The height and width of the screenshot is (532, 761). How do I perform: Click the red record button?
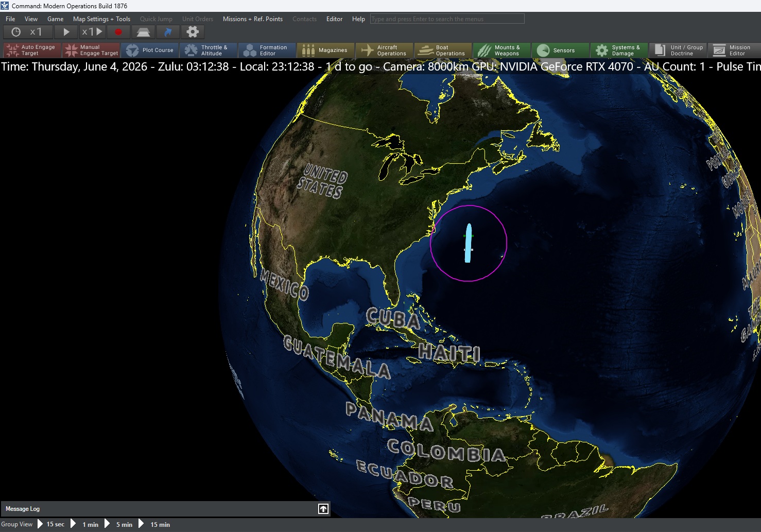[x=118, y=32]
